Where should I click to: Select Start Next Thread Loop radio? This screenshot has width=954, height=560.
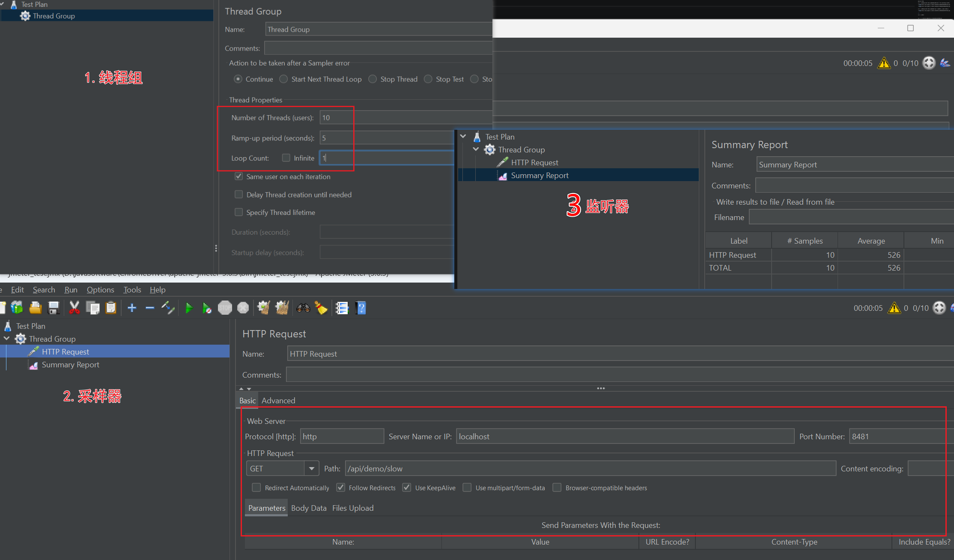283,79
